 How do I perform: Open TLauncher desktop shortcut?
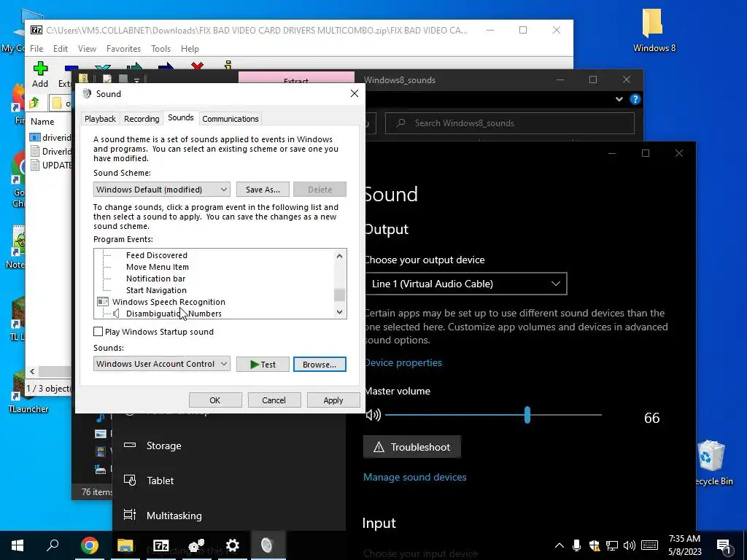coord(28,392)
